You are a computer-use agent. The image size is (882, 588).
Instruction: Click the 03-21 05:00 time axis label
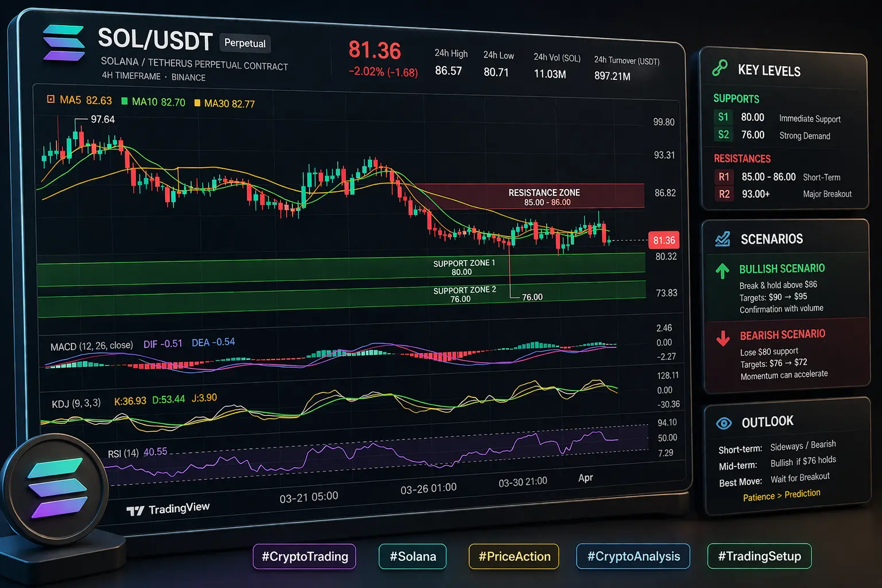(309, 497)
